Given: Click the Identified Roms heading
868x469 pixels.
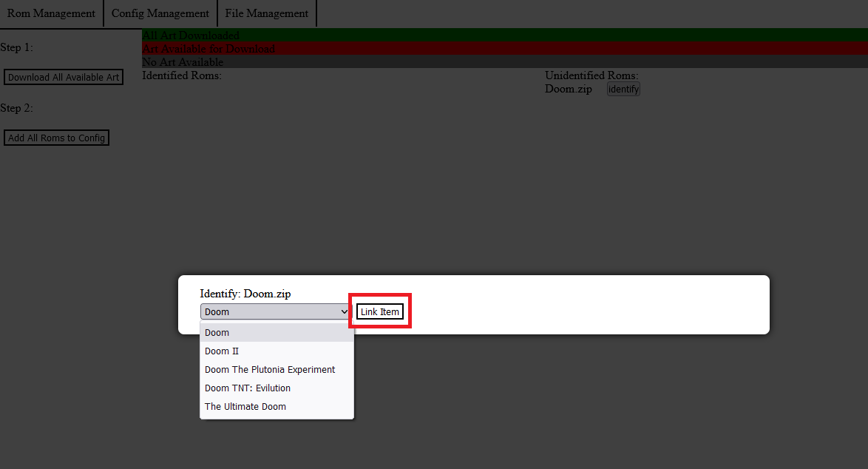Looking at the screenshot, I should [x=182, y=75].
